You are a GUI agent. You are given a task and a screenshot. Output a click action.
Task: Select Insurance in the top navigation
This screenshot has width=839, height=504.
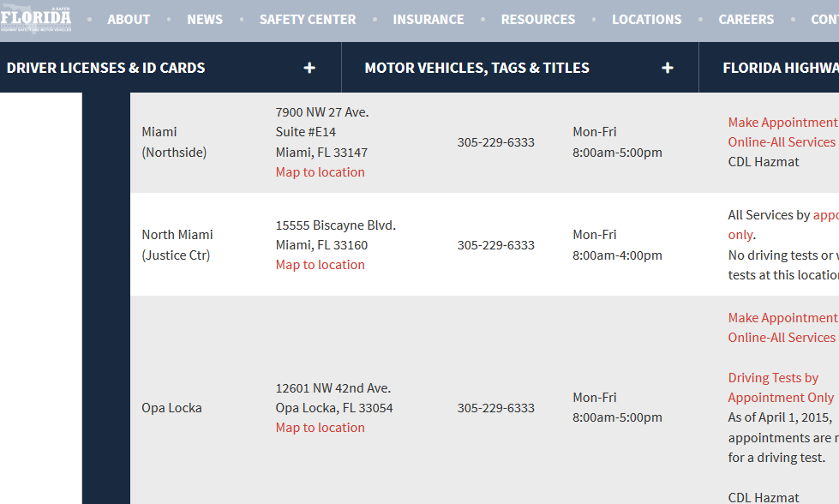pos(428,19)
